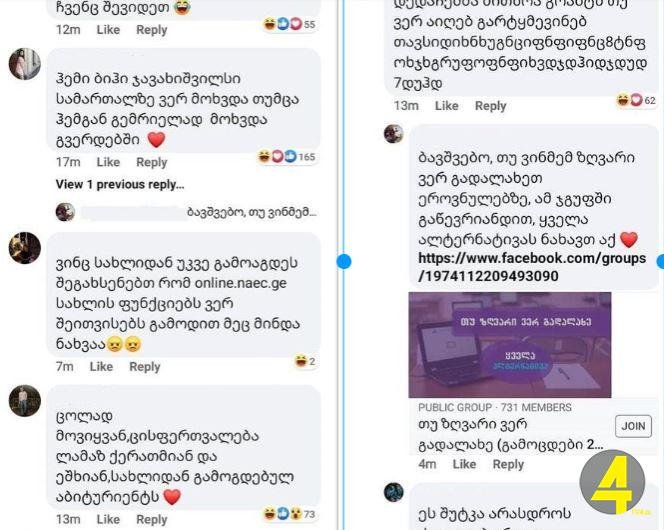Open reaction icons showing 165 reactions
The image size is (664, 530).
[x=287, y=157]
